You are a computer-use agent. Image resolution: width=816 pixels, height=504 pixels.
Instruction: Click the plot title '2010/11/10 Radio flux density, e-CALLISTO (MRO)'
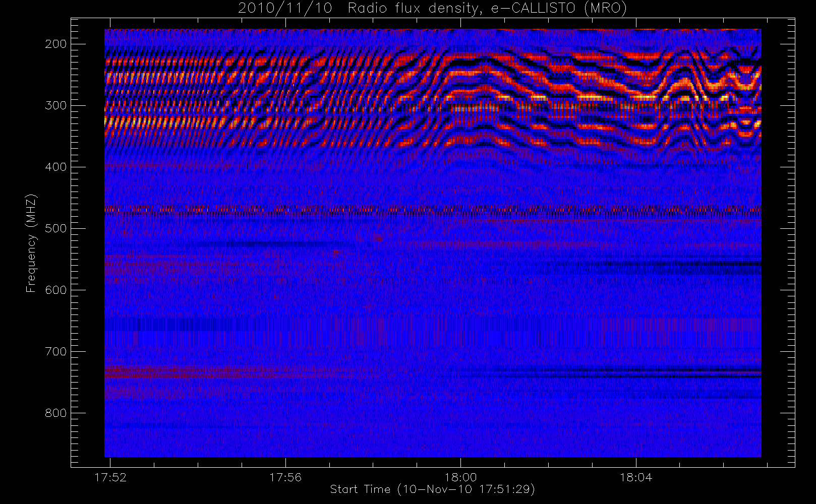click(432, 9)
